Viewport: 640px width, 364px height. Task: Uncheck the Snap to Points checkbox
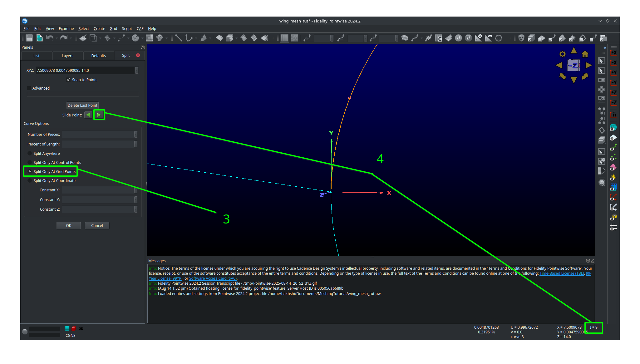click(x=69, y=80)
